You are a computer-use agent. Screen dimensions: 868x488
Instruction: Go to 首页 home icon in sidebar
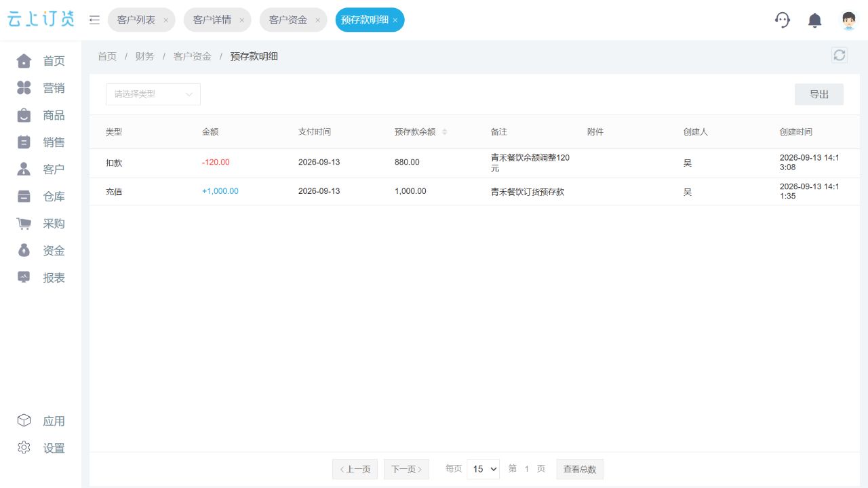pyautogui.click(x=24, y=61)
